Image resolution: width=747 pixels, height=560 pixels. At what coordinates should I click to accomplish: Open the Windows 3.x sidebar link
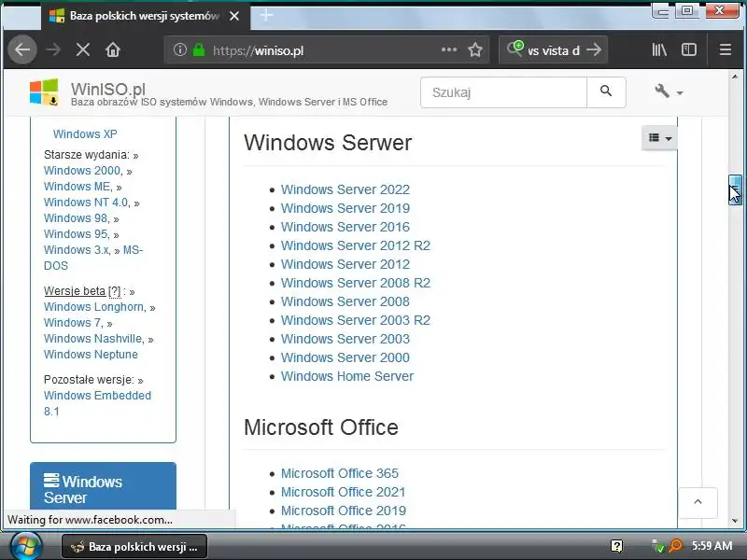tap(77, 250)
